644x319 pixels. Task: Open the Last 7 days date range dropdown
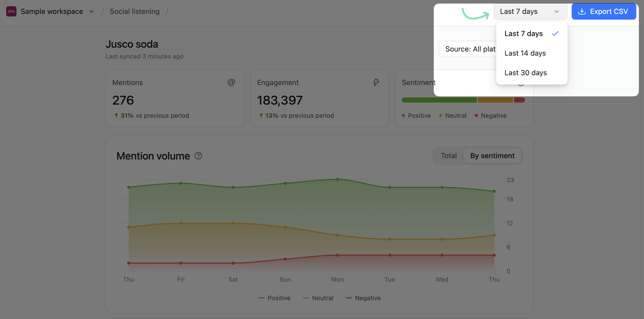[530, 12]
